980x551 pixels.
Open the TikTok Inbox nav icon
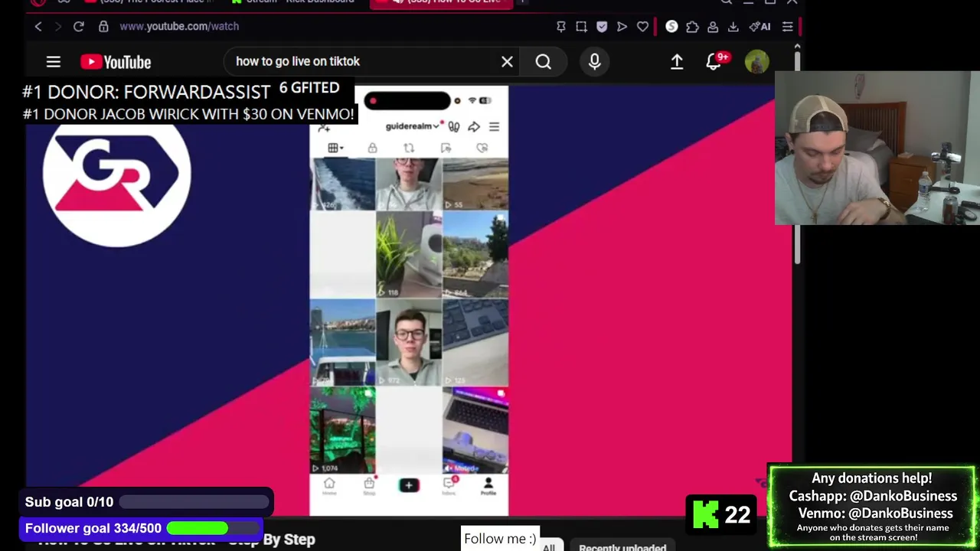click(x=449, y=486)
